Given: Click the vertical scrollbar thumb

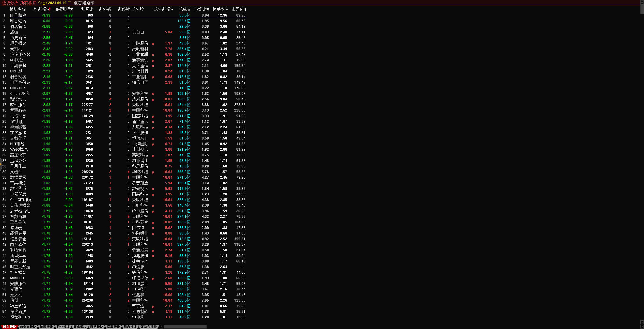Looking at the screenshot, I should pos(642,9).
